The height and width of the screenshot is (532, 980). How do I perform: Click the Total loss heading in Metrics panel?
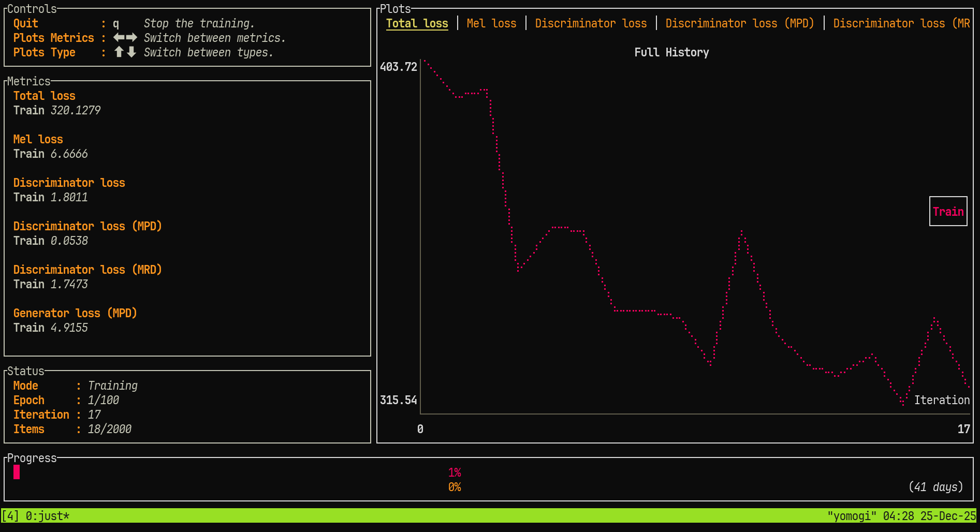coord(45,96)
